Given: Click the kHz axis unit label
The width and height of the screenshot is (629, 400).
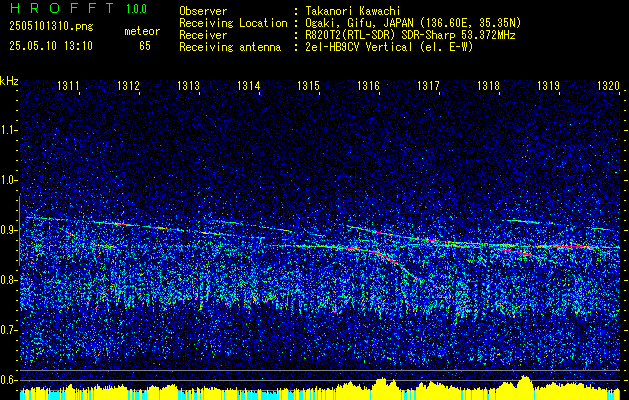Looking at the screenshot, I should 9,81.
